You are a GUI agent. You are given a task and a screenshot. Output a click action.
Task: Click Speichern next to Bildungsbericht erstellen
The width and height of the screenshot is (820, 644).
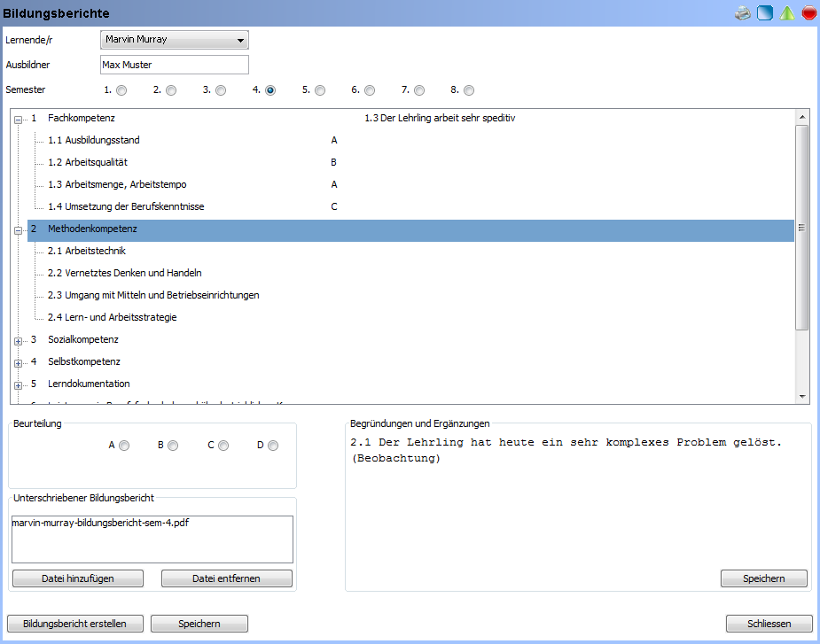[199, 624]
